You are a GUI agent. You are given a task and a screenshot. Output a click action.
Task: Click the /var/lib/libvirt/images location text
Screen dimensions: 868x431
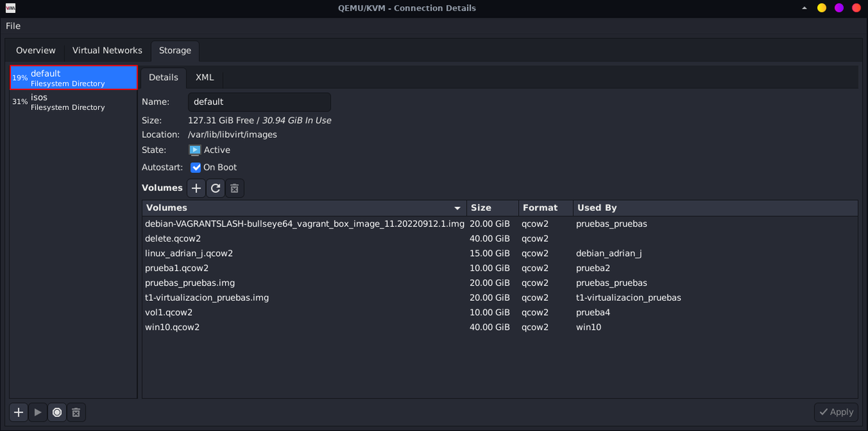pyautogui.click(x=233, y=134)
